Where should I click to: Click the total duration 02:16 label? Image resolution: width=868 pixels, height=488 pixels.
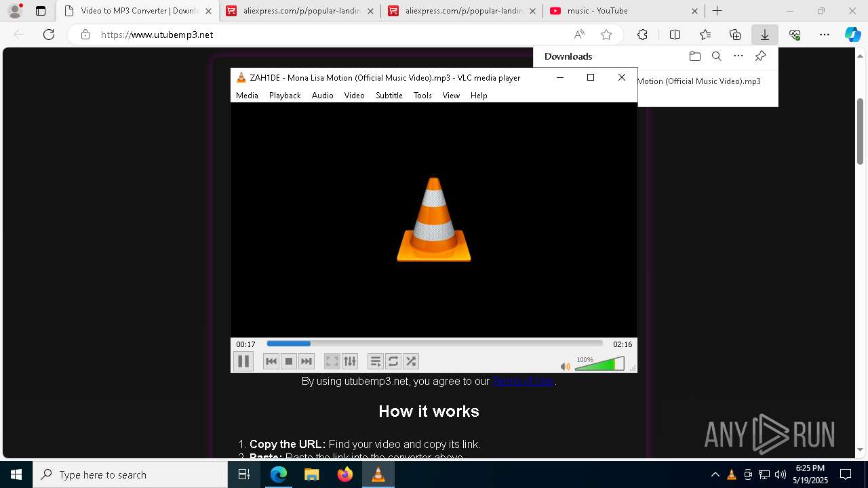point(623,344)
